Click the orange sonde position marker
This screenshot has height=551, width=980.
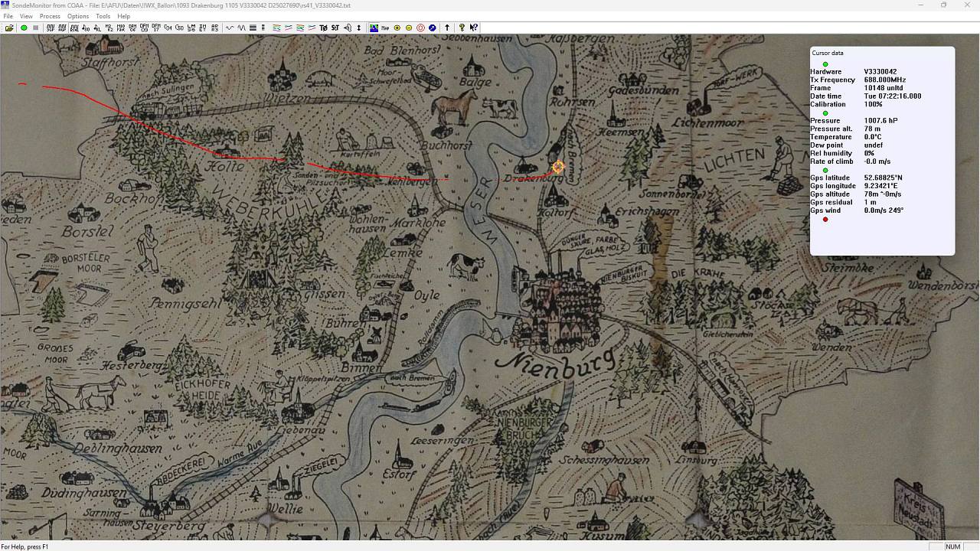tap(558, 166)
